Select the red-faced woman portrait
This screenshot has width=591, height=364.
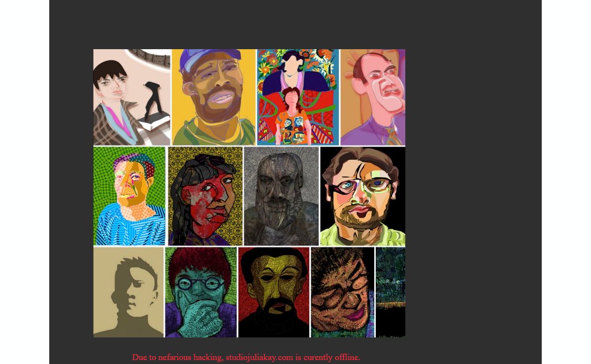pos(205,196)
